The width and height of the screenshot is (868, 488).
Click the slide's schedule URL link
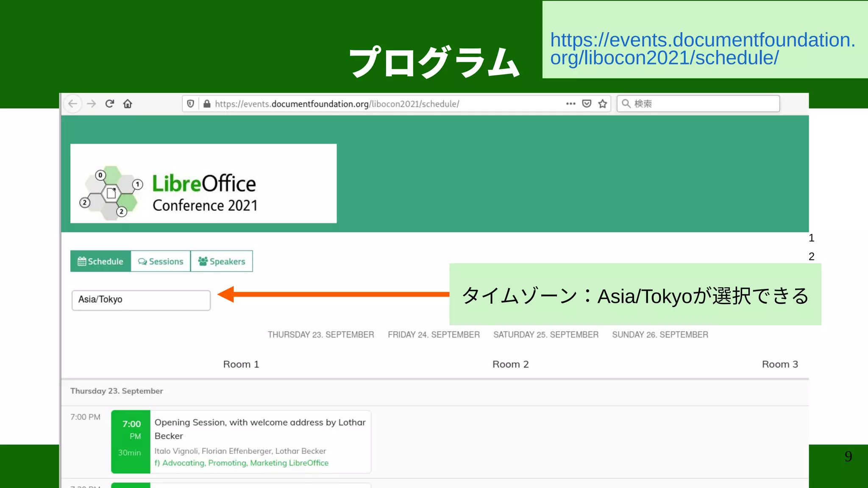point(703,49)
